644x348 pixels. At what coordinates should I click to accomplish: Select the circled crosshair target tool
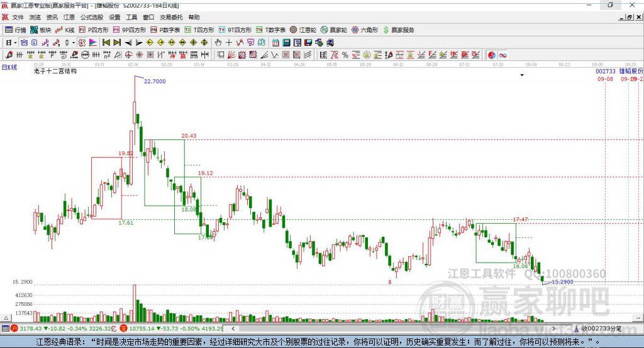(x=128, y=55)
